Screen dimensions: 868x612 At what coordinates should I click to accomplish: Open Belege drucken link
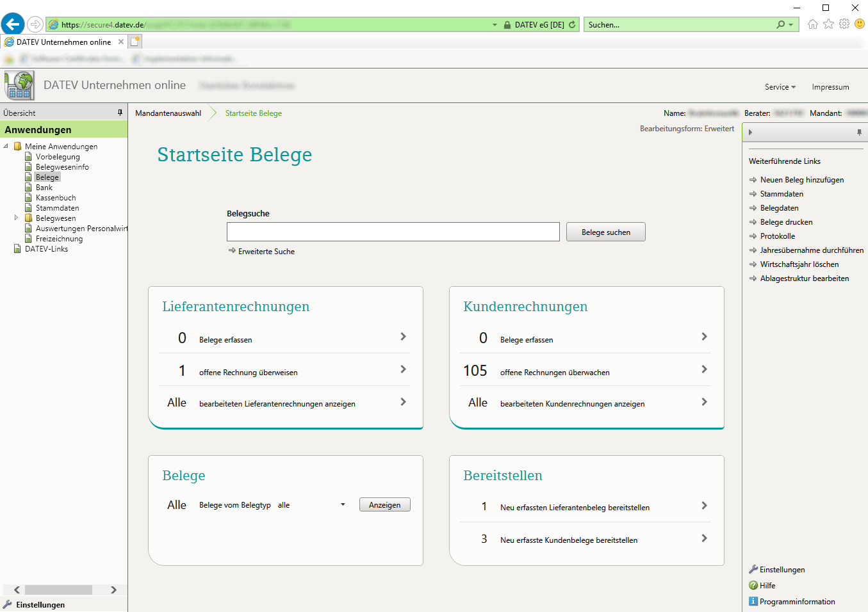tap(786, 222)
